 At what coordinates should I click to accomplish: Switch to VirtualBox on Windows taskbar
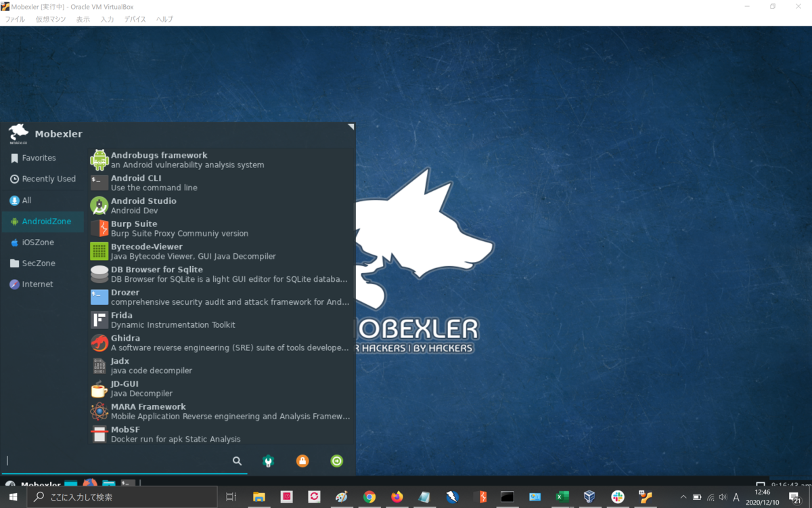pyautogui.click(x=590, y=497)
